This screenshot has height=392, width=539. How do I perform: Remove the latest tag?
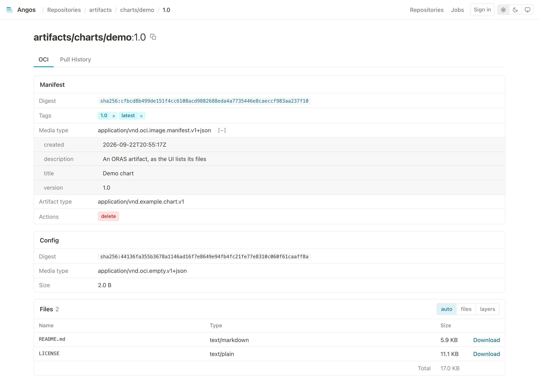click(x=141, y=116)
